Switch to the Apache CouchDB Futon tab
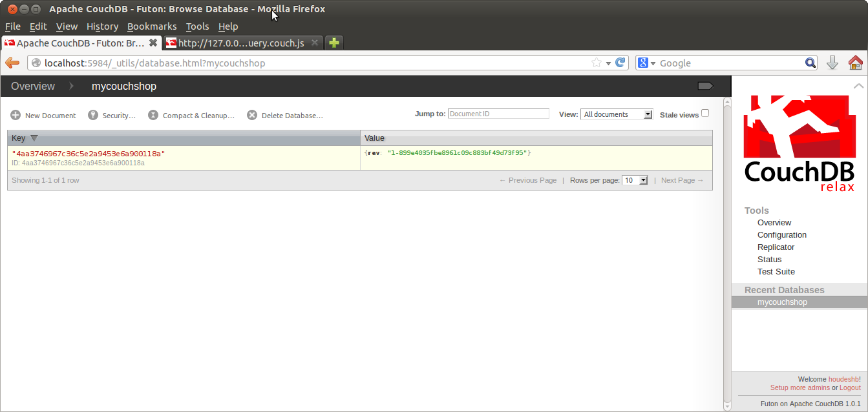Image resolution: width=868 pixels, height=412 pixels. pos(81,43)
